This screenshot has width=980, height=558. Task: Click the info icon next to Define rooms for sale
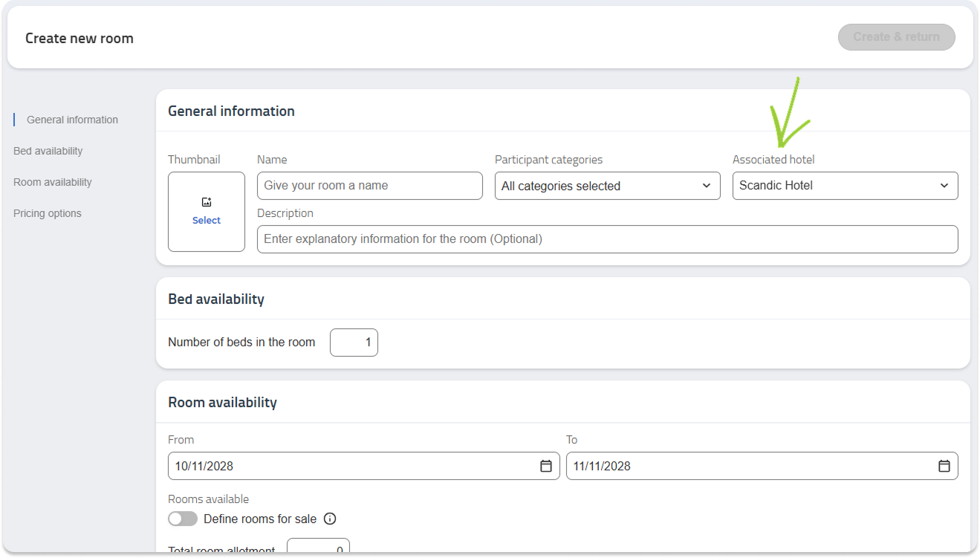[330, 519]
